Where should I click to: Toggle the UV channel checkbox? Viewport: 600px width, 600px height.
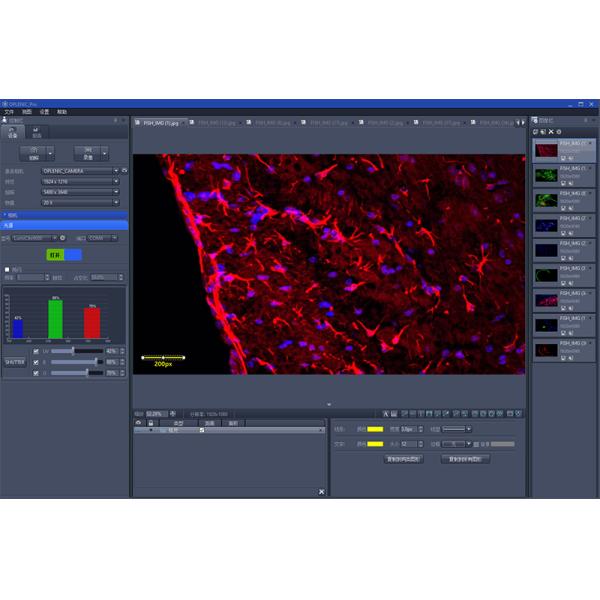[x=36, y=351]
